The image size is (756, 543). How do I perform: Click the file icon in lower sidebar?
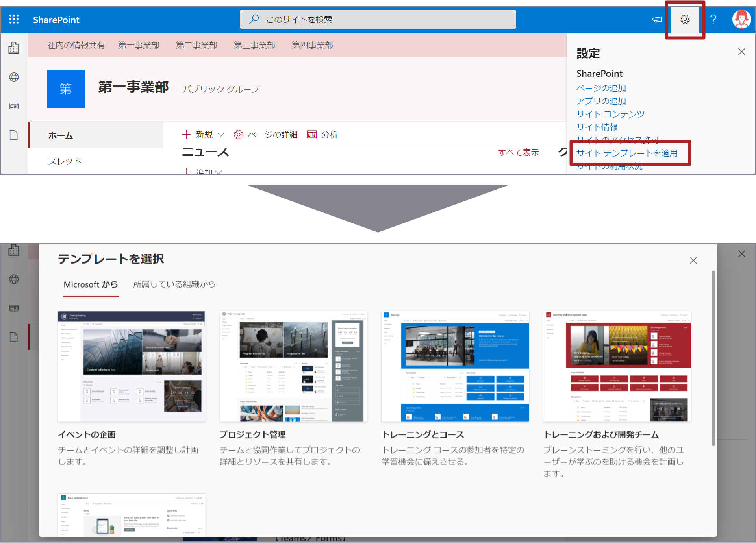[x=14, y=337]
